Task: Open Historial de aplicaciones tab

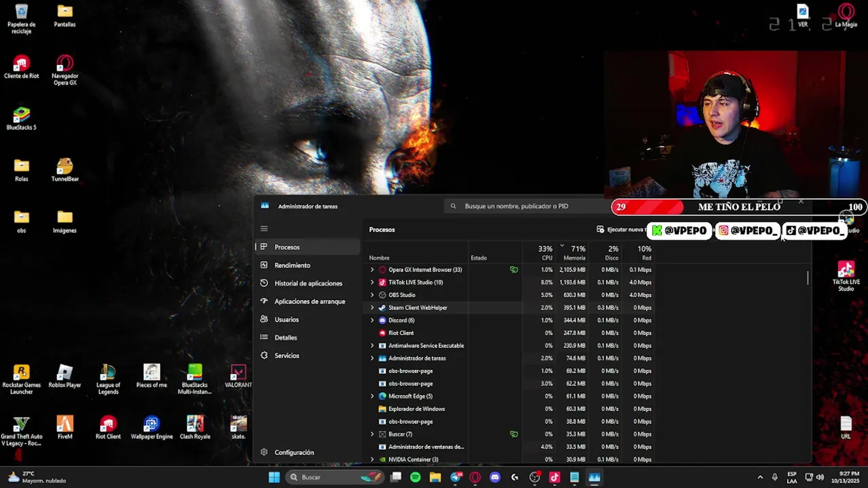Action: point(309,283)
